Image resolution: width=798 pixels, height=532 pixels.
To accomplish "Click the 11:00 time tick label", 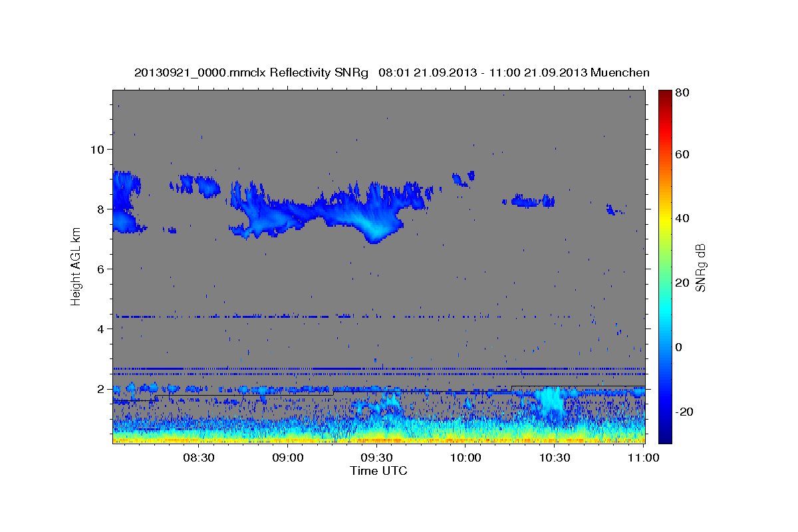I will point(643,458).
